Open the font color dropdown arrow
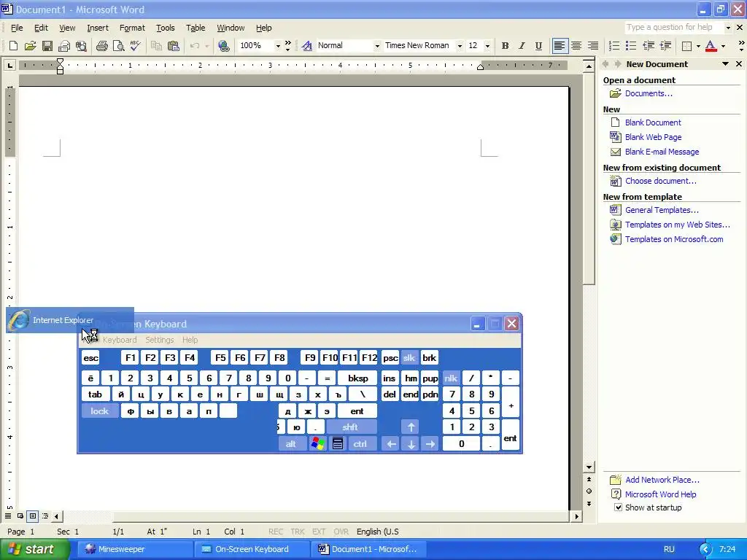Viewport: 747px width, 560px height. coord(723,46)
